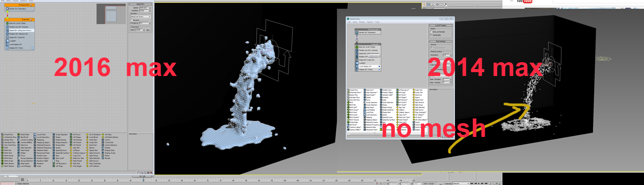Click the Cache Disk operator in the left depot
This screenshot has width=644, height=185.
pos(109,143)
